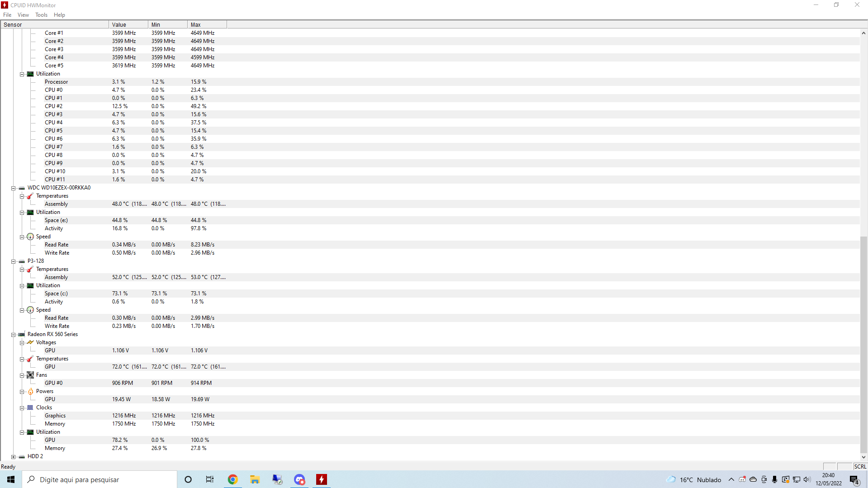Image resolution: width=868 pixels, height=488 pixels.
Task: Open the File menu
Action: 7,15
